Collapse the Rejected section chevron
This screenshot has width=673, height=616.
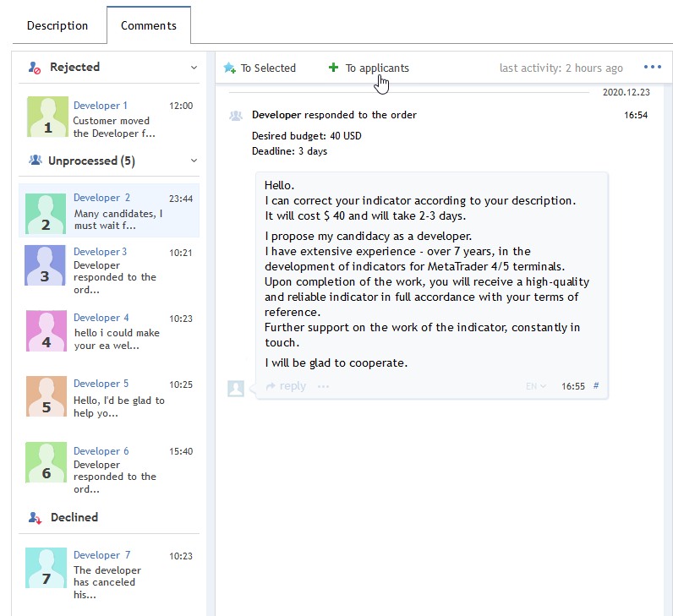click(194, 68)
